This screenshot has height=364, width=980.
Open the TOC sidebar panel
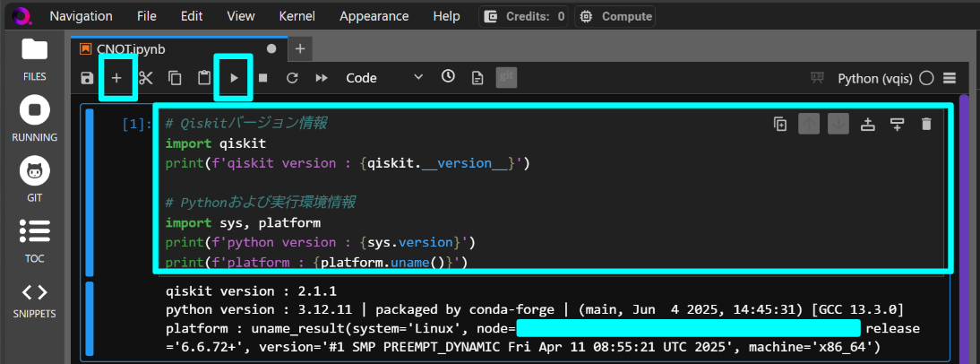pyautogui.click(x=35, y=241)
